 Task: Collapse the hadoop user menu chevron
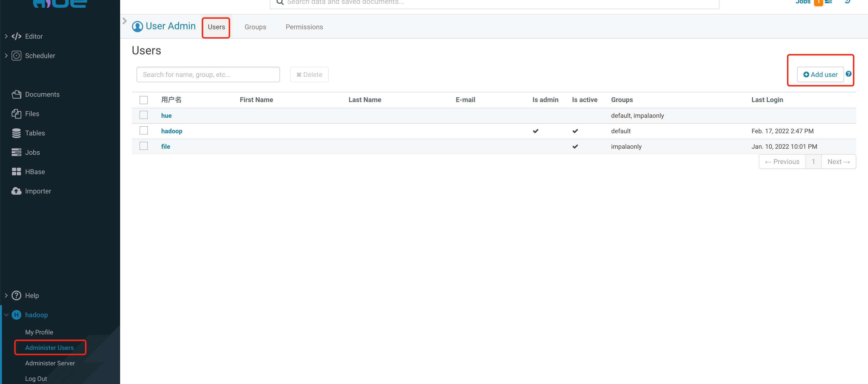coord(6,315)
